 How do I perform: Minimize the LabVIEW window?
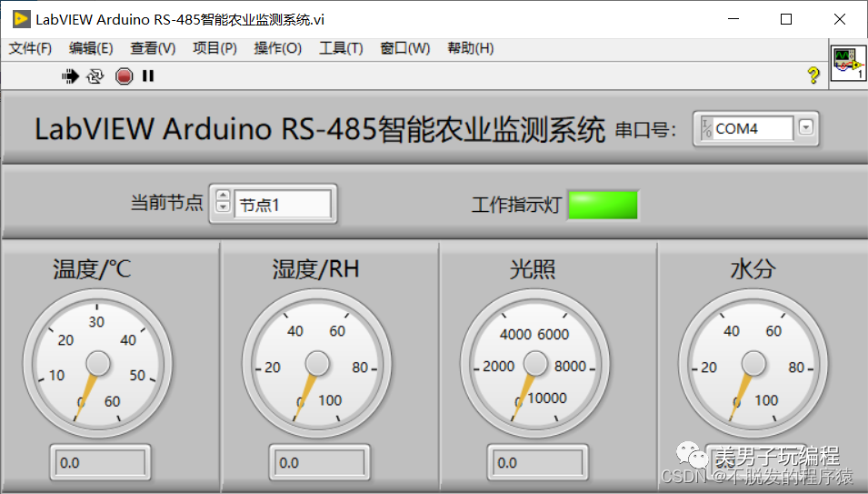(733, 19)
